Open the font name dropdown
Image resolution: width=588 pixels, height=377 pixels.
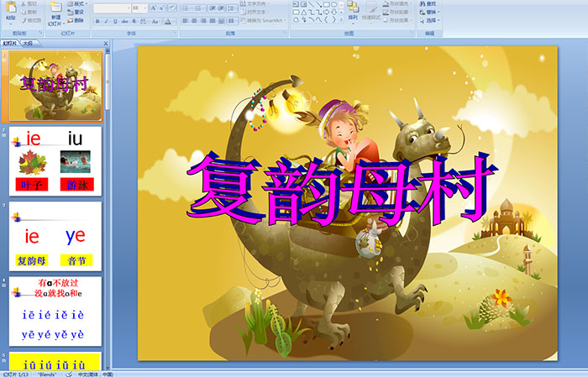pyautogui.click(x=129, y=8)
